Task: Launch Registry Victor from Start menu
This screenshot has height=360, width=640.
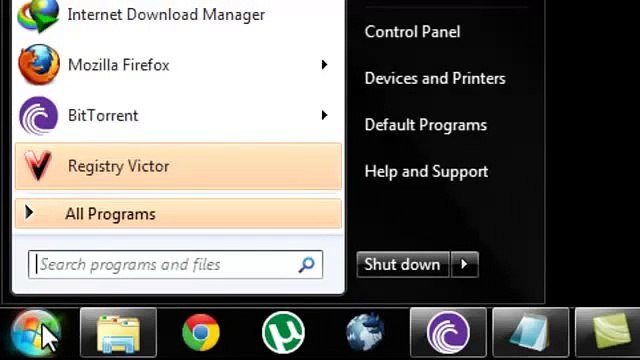Action: click(x=178, y=166)
